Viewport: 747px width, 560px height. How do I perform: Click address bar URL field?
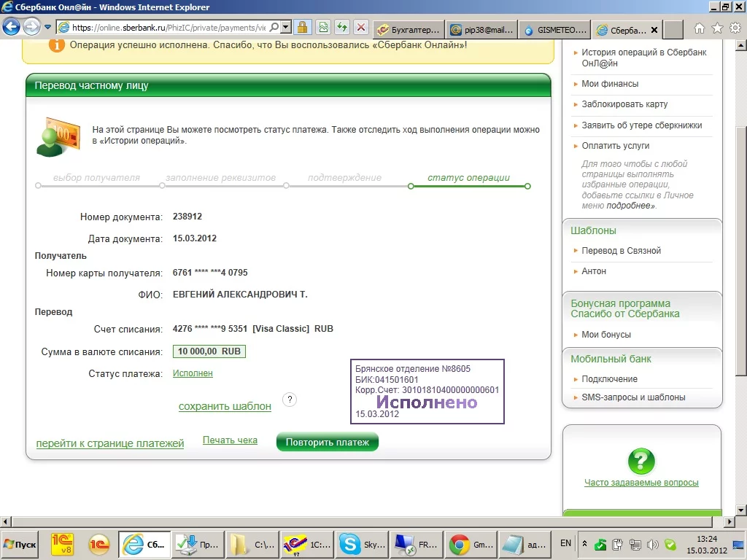(x=169, y=28)
